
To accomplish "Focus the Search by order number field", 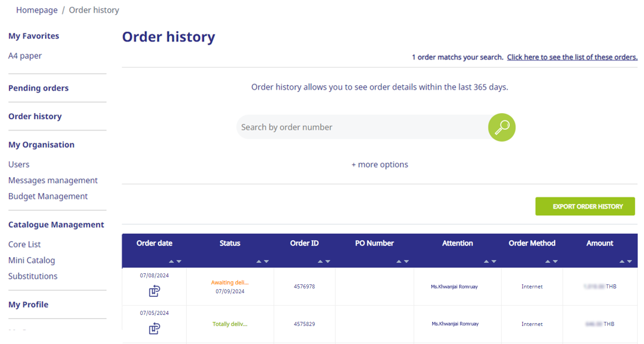I will click(363, 127).
